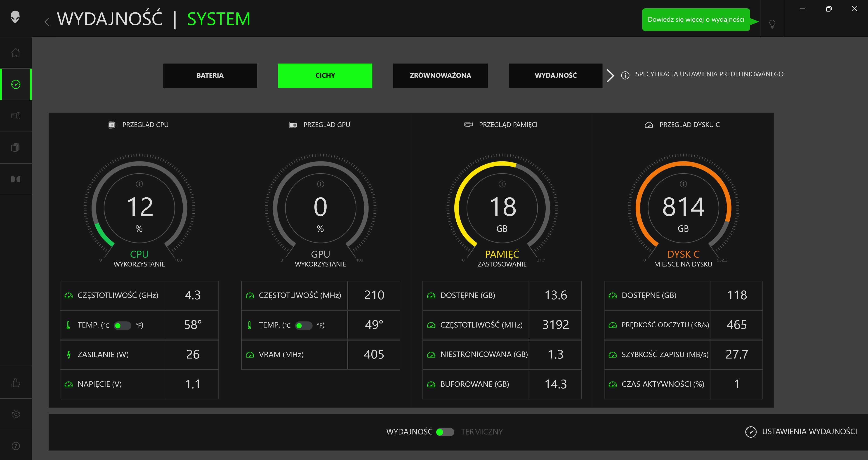Click gauge icon in NAPIĘCIE (V) row
This screenshot has height=460, width=868.
pos(68,384)
